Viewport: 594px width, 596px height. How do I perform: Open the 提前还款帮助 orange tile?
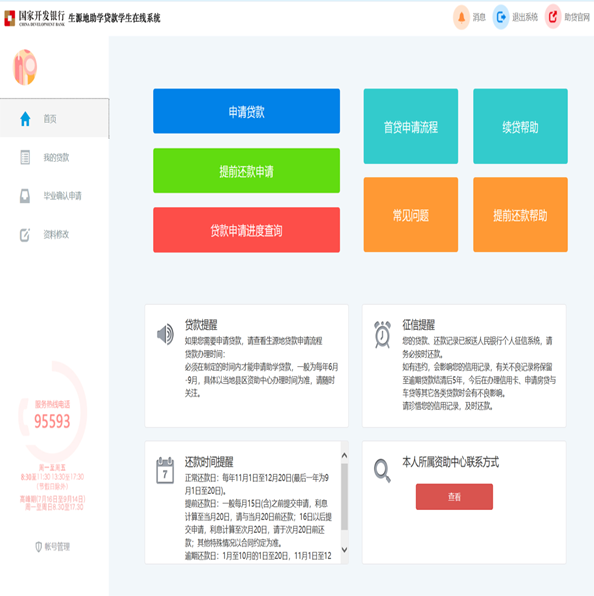coord(520,215)
